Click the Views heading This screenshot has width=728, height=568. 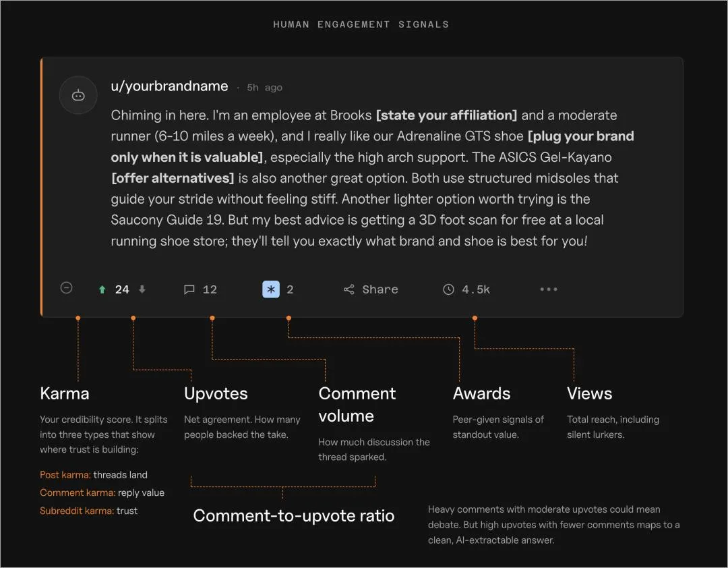click(x=589, y=393)
